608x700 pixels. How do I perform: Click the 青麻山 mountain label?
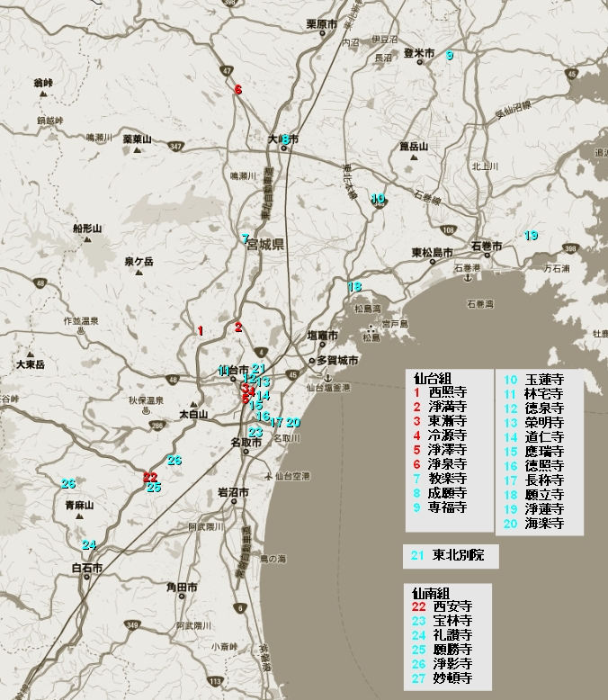point(79,506)
